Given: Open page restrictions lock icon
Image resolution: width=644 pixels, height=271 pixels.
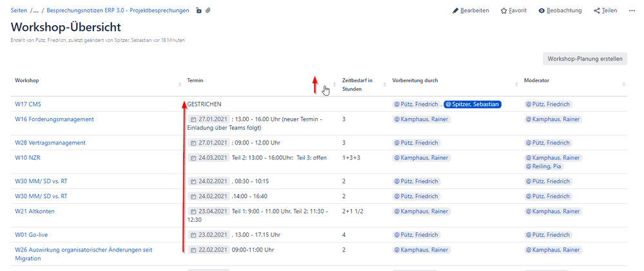Looking at the screenshot, I should tap(199, 11).
